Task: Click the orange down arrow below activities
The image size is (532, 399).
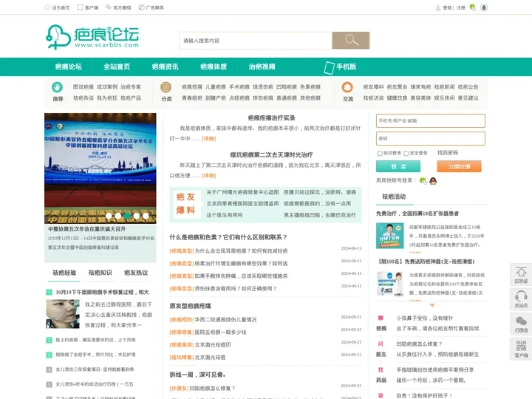Action: click(432, 305)
